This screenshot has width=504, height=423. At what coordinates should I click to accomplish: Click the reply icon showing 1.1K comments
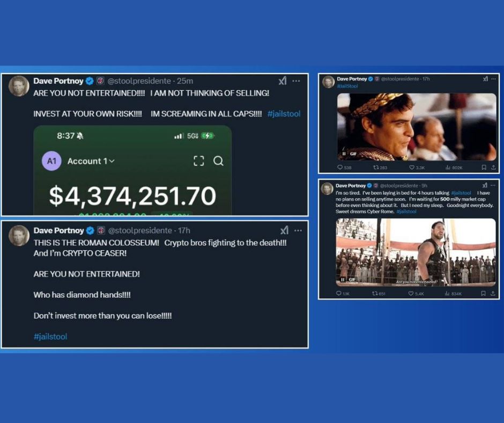339,294
